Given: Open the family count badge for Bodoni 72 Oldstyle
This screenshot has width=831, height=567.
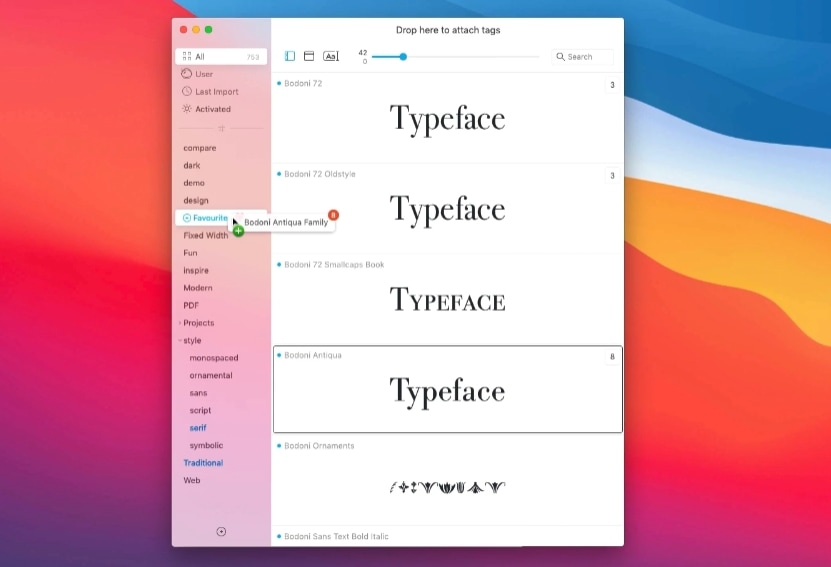Looking at the screenshot, I should (612, 175).
